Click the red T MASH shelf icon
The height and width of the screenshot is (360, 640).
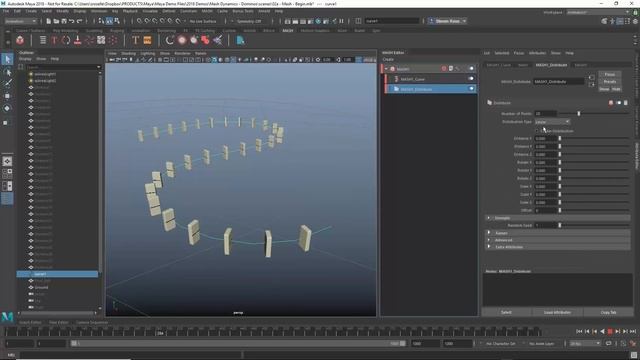[54, 40]
